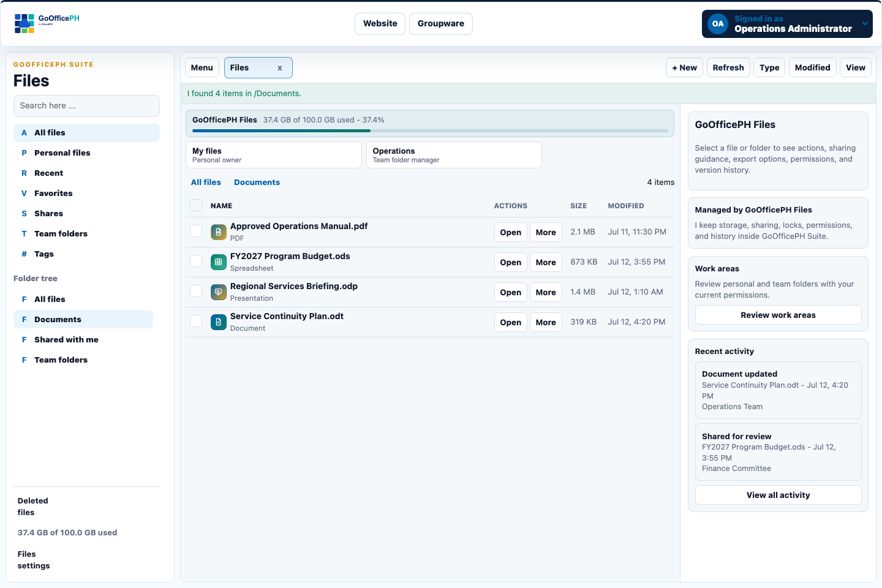Viewport: 882px width, 588px height.
Task: Select the Operations team folder card
Action: tap(454, 155)
